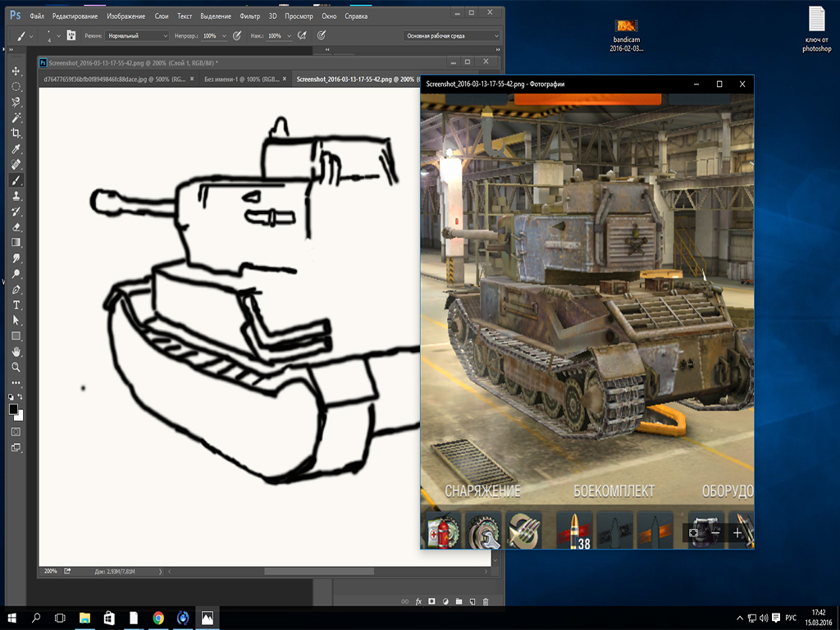840x630 pixels.
Task: Select the Eraser tool
Action: tap(16, 227)
